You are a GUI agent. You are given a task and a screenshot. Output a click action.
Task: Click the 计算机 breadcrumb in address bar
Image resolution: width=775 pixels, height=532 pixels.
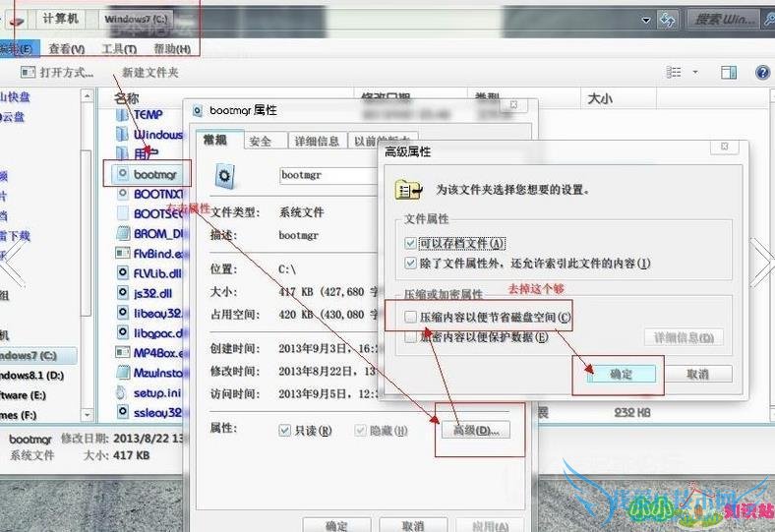pyautogui.click(x=61, y=19)
